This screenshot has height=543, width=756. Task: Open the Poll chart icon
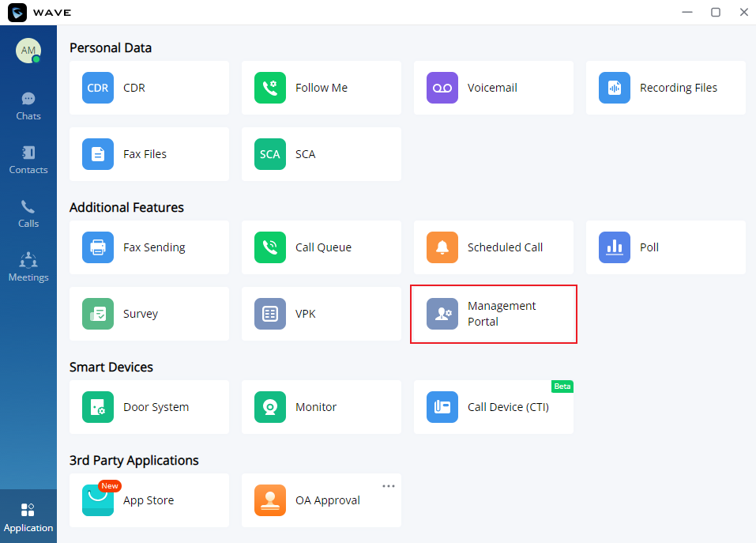tap(615, 247)
